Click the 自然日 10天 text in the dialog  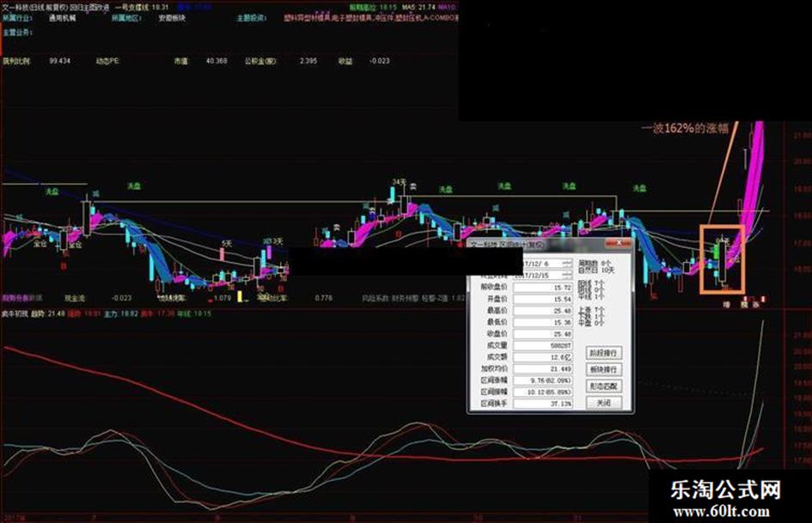(596, 271)
